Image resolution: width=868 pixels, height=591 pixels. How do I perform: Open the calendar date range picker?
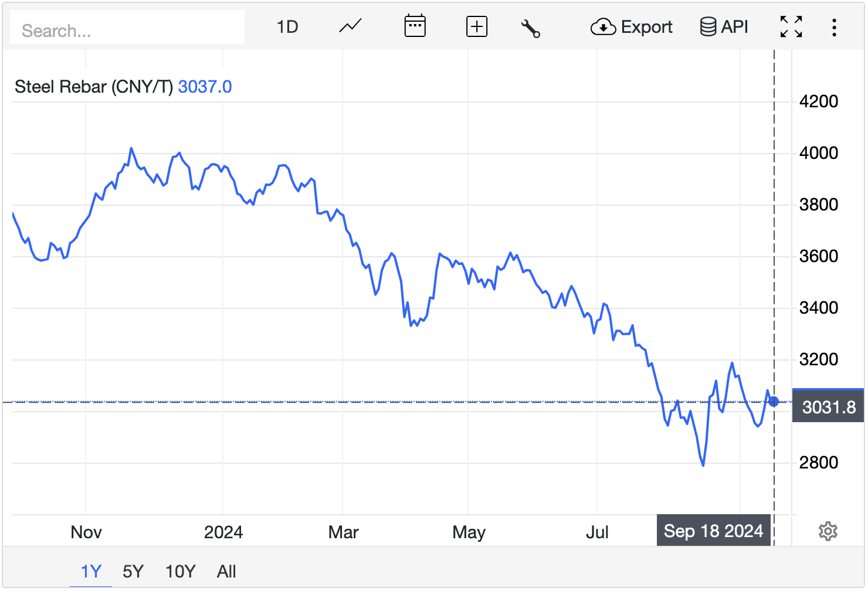click(x=415, y=26)
